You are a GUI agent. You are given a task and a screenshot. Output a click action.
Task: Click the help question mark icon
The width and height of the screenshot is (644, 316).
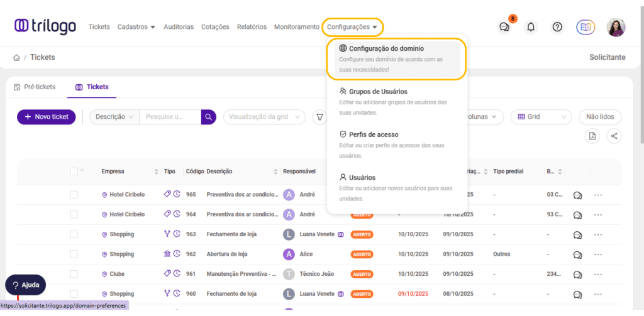click(557, 27)
